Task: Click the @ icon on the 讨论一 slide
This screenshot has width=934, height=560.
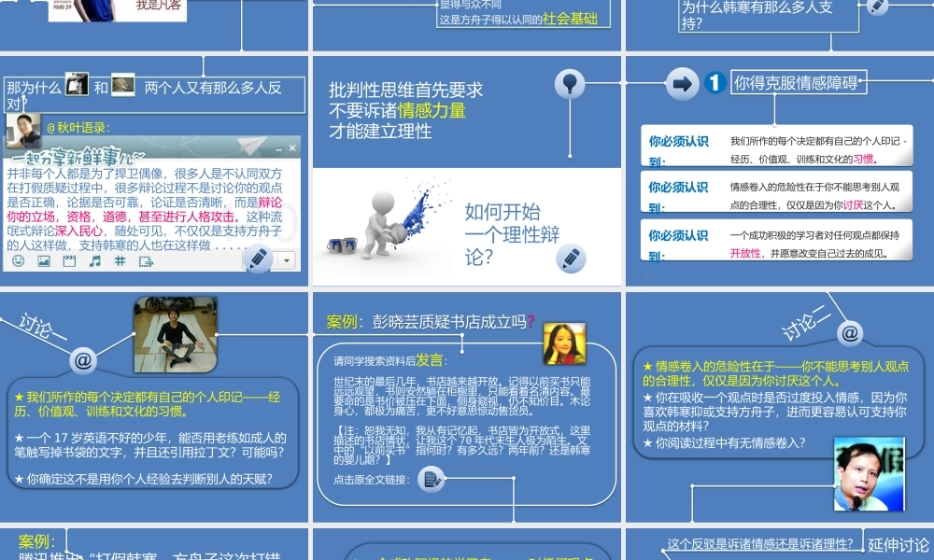Action: click(83, 360)
